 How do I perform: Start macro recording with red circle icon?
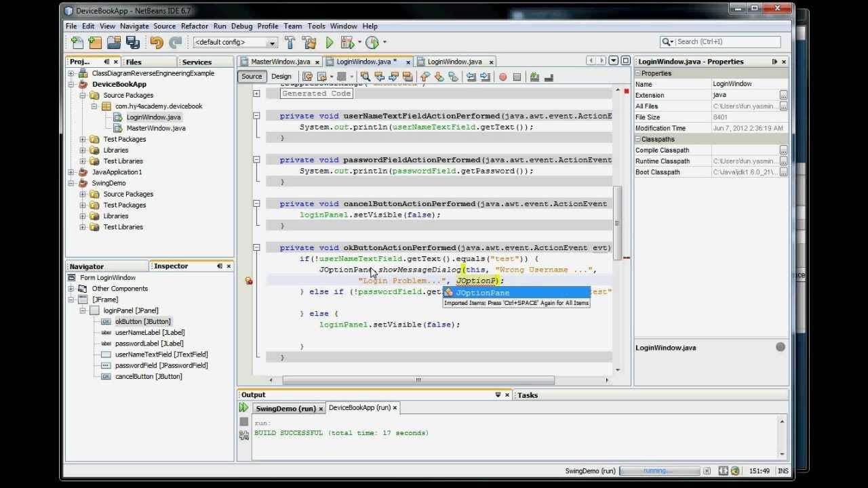503,77
